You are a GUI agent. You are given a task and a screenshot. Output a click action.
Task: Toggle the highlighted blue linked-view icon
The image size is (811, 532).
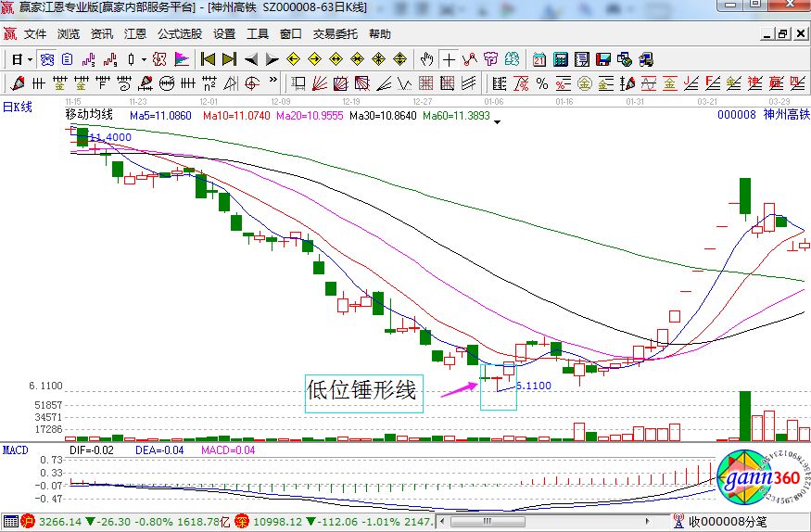tap(45, 59)
